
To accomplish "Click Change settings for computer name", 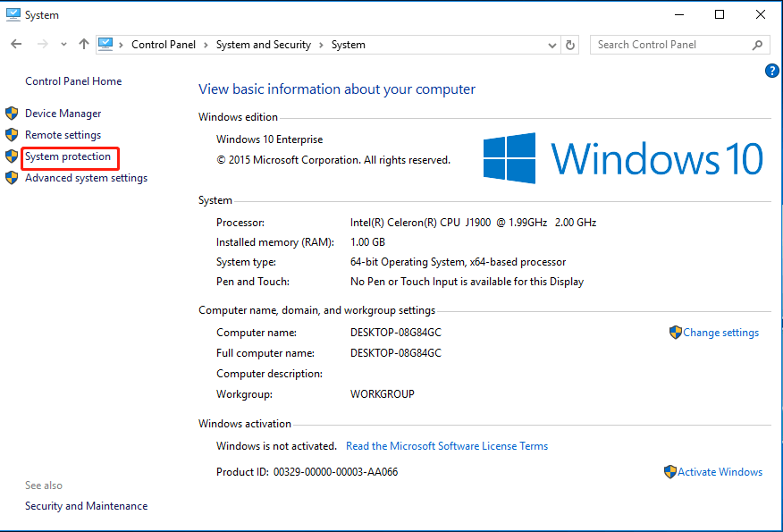I will point(720,333).
